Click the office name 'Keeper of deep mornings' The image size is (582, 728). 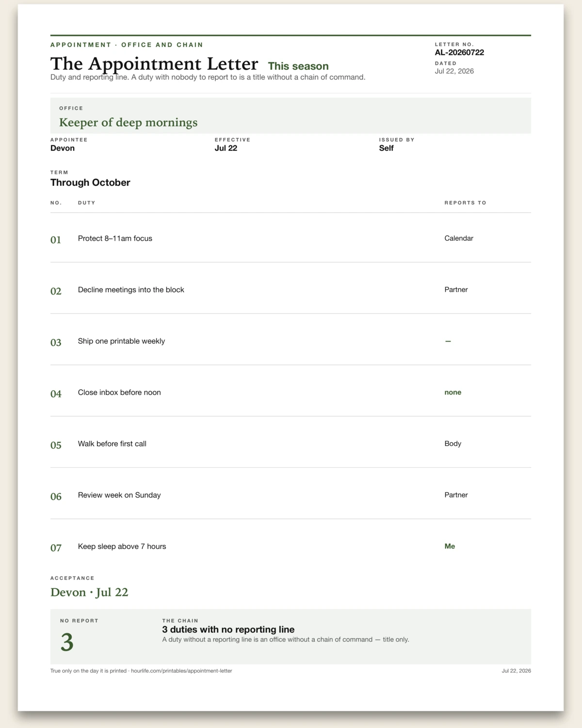129,122
